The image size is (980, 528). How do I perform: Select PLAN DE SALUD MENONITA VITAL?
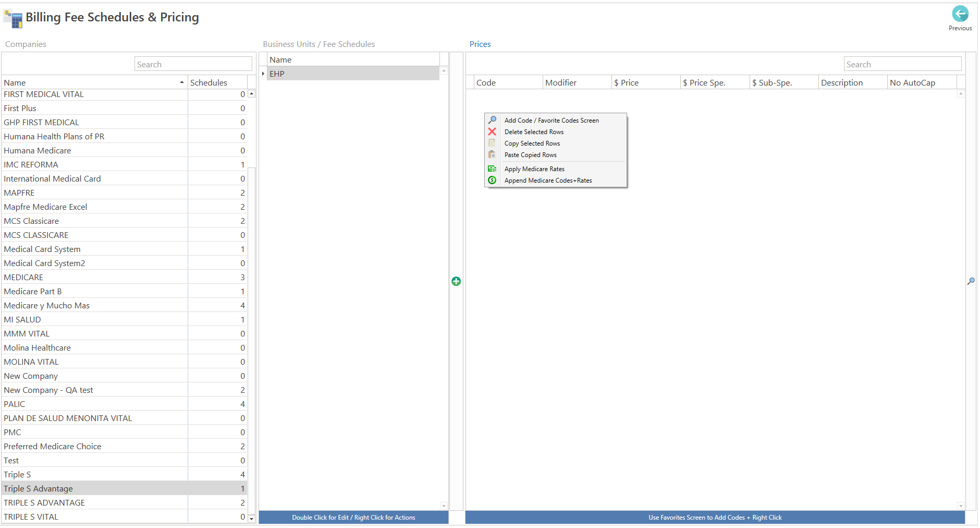pyautogui.click(x=124, y=418)
